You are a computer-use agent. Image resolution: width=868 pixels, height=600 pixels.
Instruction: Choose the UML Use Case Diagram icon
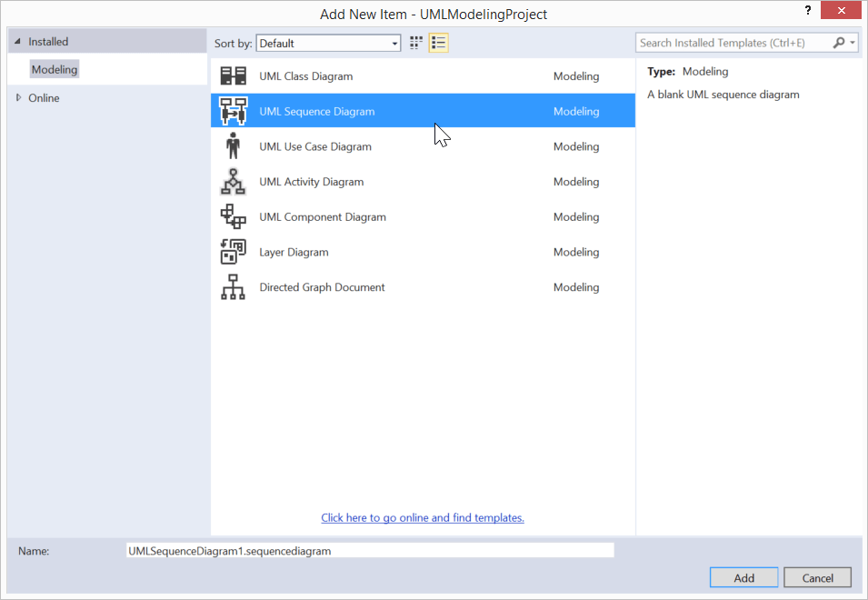(x=233, y=146)
